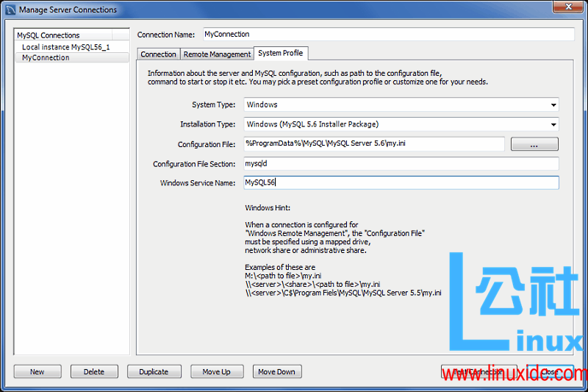Browse for configuration file with ... button
Viewport: 588px width, 392px height.
click(534, 144)
